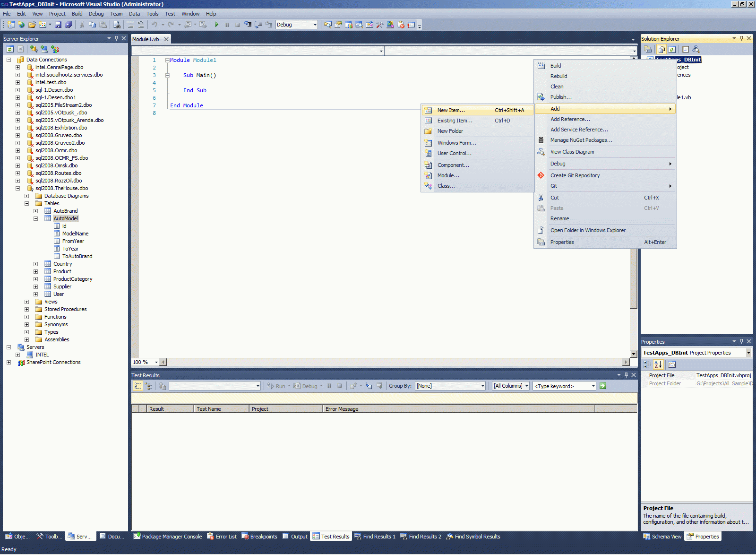Switch to the Schema View tab
Viewport: 756px width, 555px height.
pos(662,537)
